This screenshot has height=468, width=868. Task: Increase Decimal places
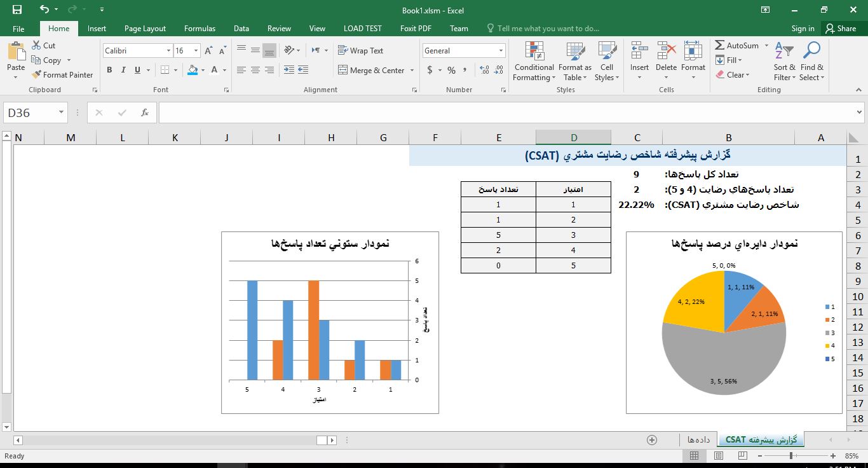point(484,70)
